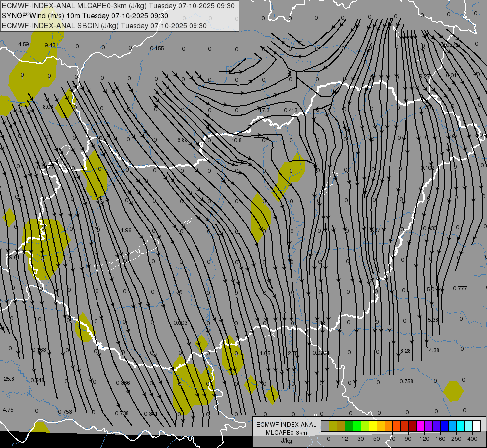Pick the white swatch at the legend's end

[x=476, y=426]
